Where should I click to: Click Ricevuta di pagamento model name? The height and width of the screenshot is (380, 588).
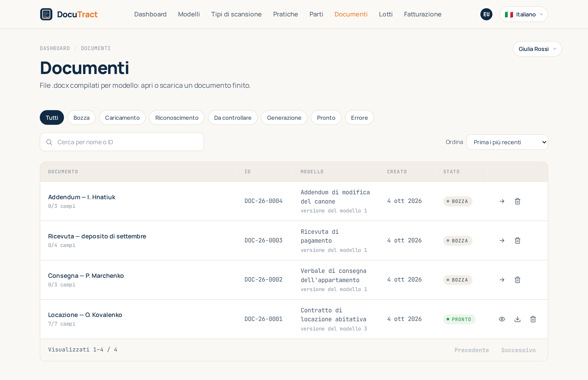320,236
